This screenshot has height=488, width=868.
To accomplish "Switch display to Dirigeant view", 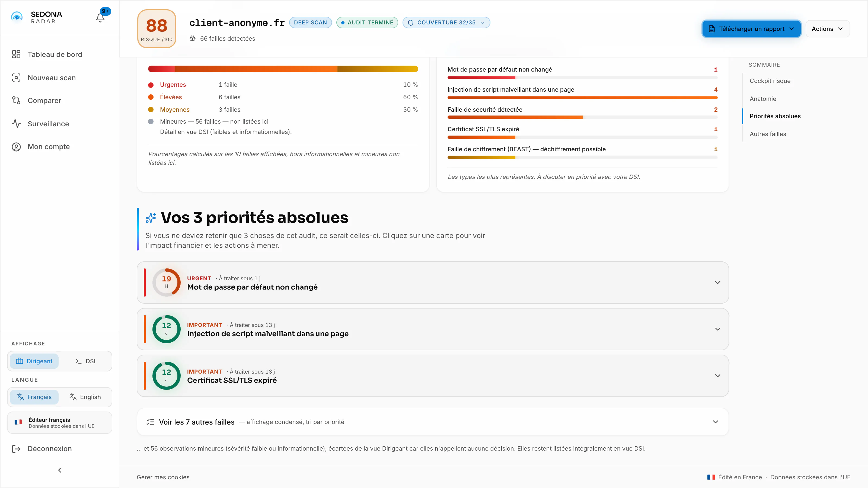I will point(34,361).
